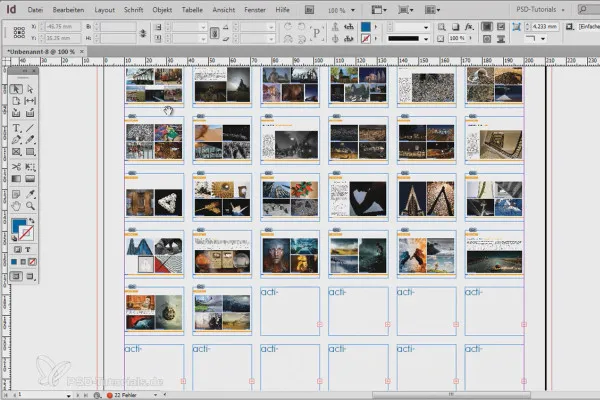The width and height of the screenshot is (600, 400).
Task: Open the Fenster menu
Action: pos(255,10)
